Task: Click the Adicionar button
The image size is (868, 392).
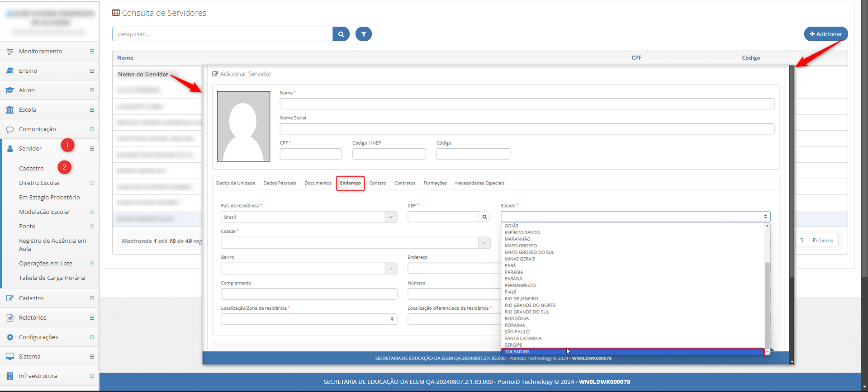Action: pos(826,34)
